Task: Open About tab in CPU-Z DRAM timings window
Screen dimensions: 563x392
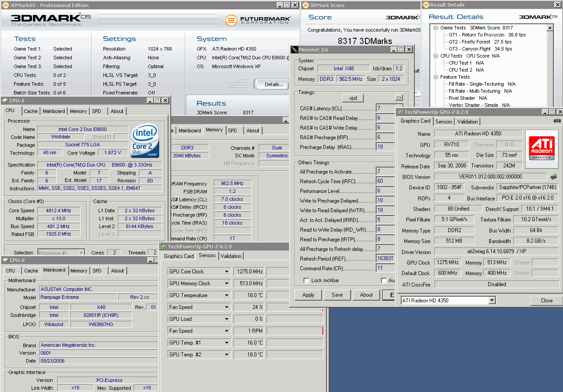Action: click(252, 131)
